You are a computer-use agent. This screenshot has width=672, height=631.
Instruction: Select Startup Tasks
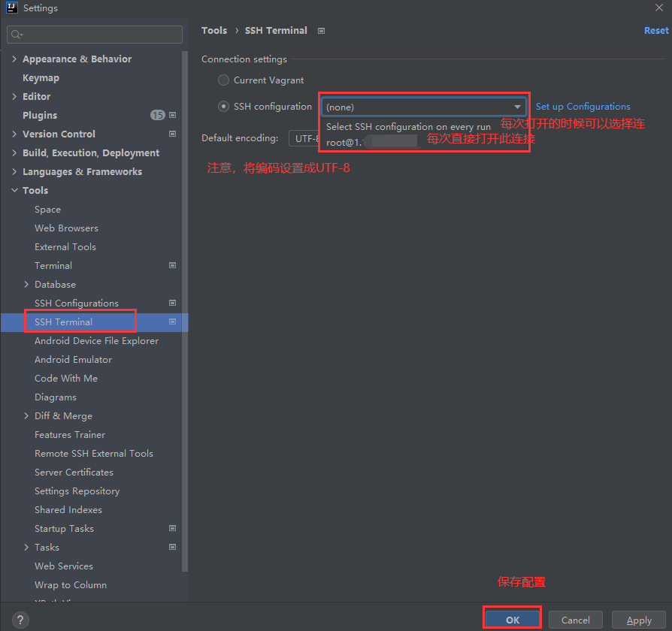64,529
